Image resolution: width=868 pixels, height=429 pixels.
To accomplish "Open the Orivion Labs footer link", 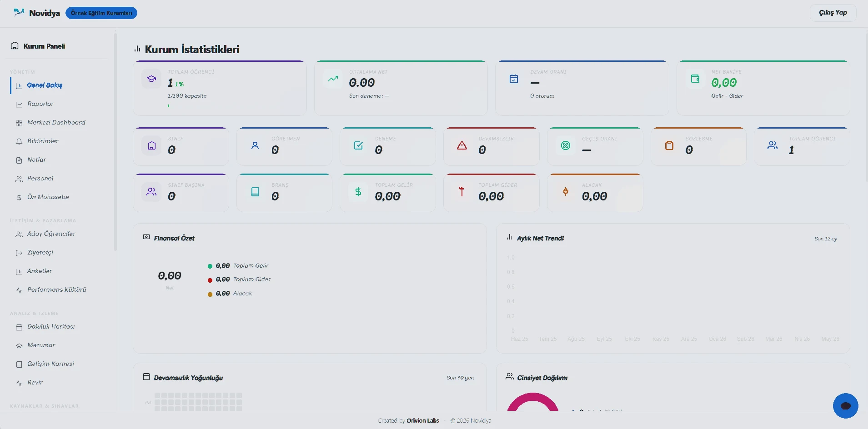I will point(423,421).
